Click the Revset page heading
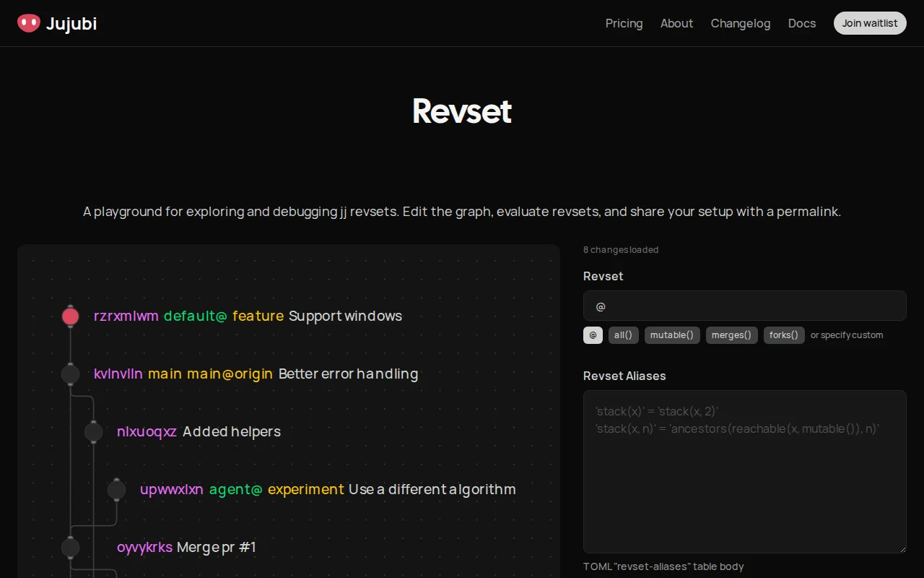Image resolution: width=924 pixels, height=578 pixels. pos(462,111)
